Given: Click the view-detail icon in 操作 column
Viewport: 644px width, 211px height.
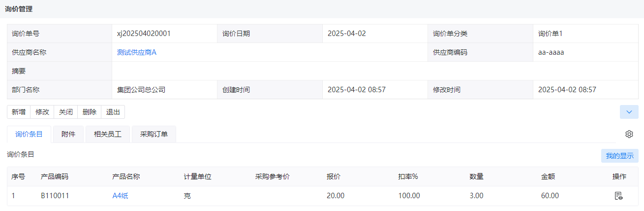Looking at the screenshot, I should pos(618,196).
